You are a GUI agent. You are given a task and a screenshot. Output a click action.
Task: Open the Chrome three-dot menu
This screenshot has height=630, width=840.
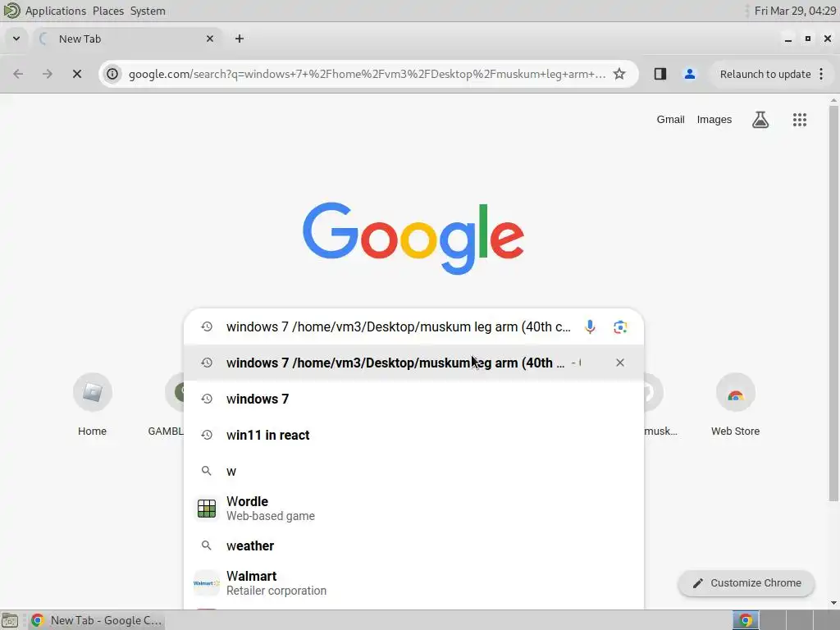[x=821, y=74]
